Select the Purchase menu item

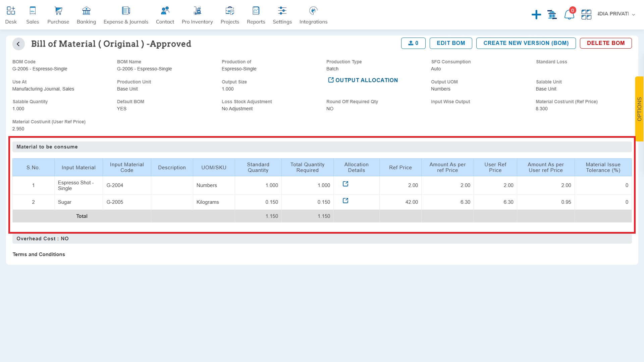coord(58,15)
